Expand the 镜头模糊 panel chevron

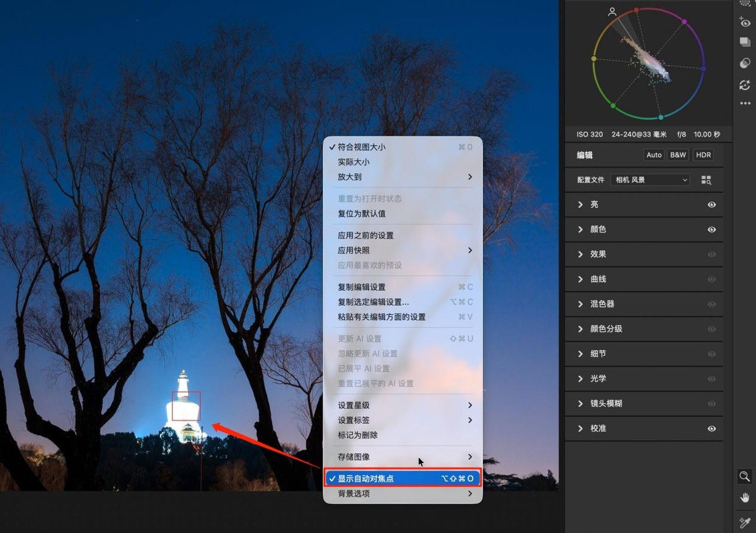580,404
